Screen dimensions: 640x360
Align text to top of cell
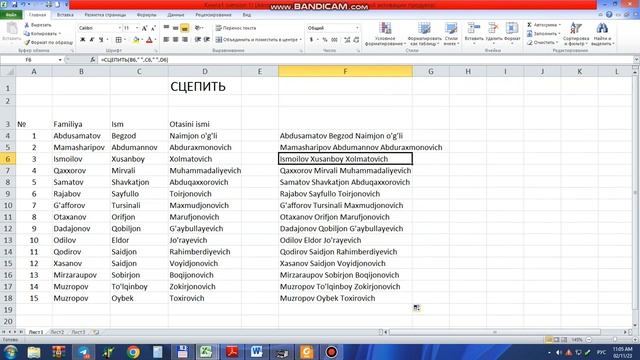[x=167, y=28]
